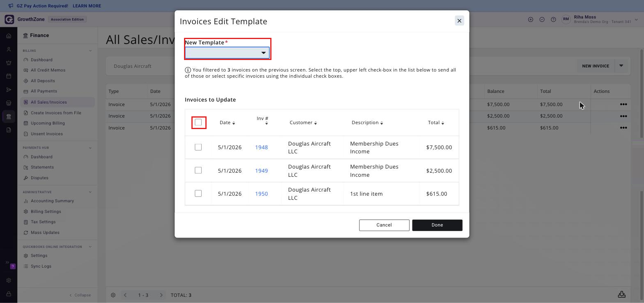Image resolution: width=644 pixels, height=303 pixels.
Task: Open the help question mark icon
Action: pyautogui.click(x=554, y=19)
